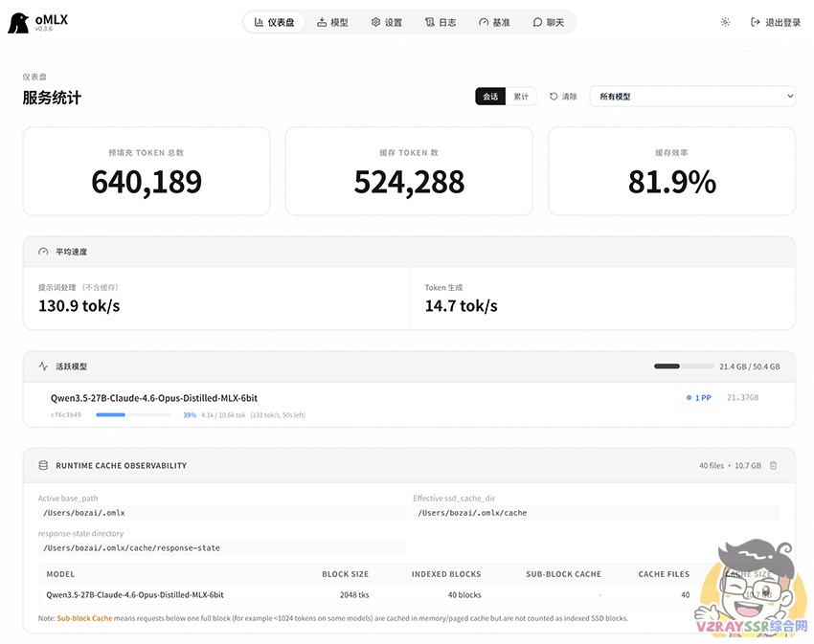Viewport: 814px width, 644px height.
Task: Click the activity pulse icon beside 活跃模型
Action: 43,366
